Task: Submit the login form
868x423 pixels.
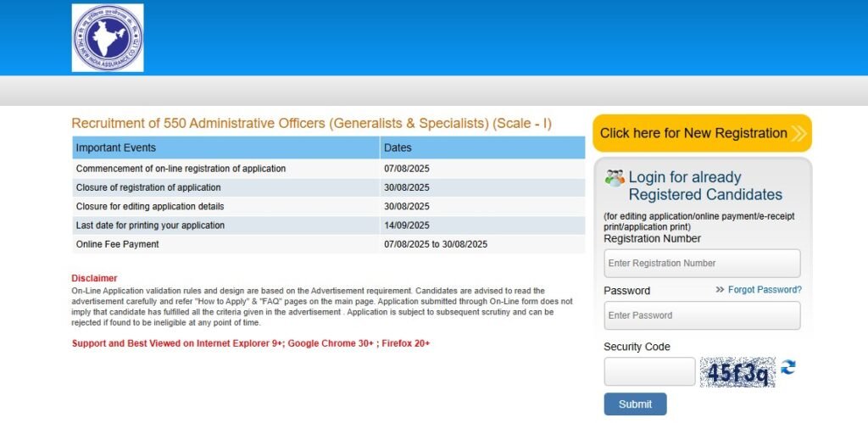Action: coord(635,404)
